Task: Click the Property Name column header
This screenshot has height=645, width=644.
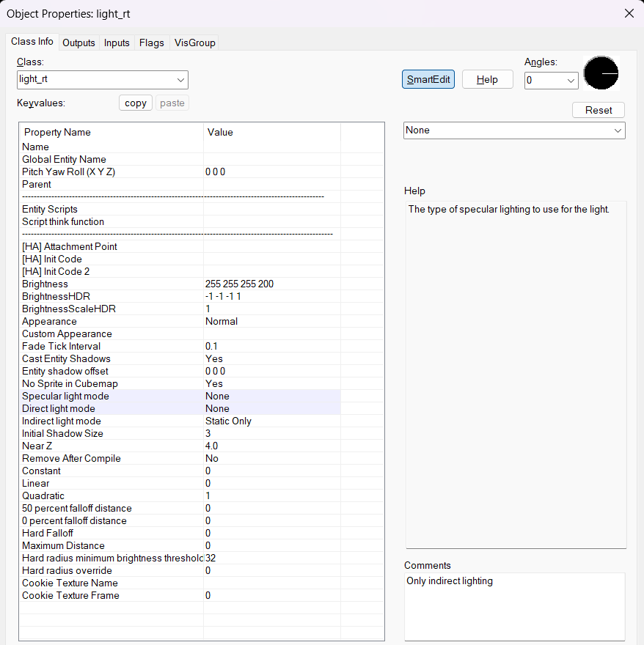Action: click(x=57, y=132)
